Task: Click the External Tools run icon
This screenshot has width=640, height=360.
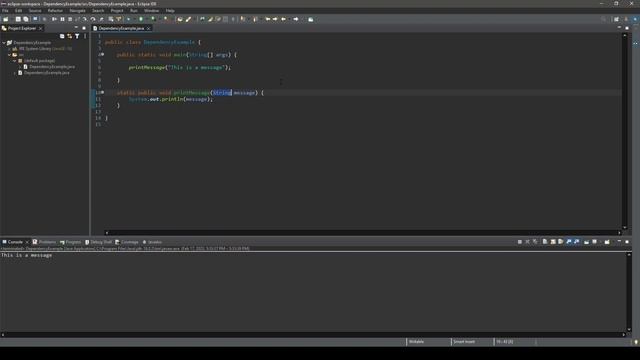Action: (x=165, y=19)
